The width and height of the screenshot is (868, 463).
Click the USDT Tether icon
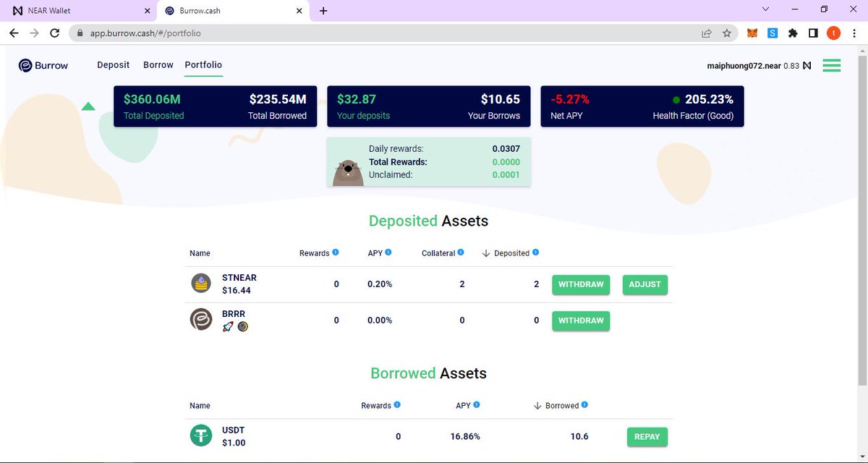point(201,436)
